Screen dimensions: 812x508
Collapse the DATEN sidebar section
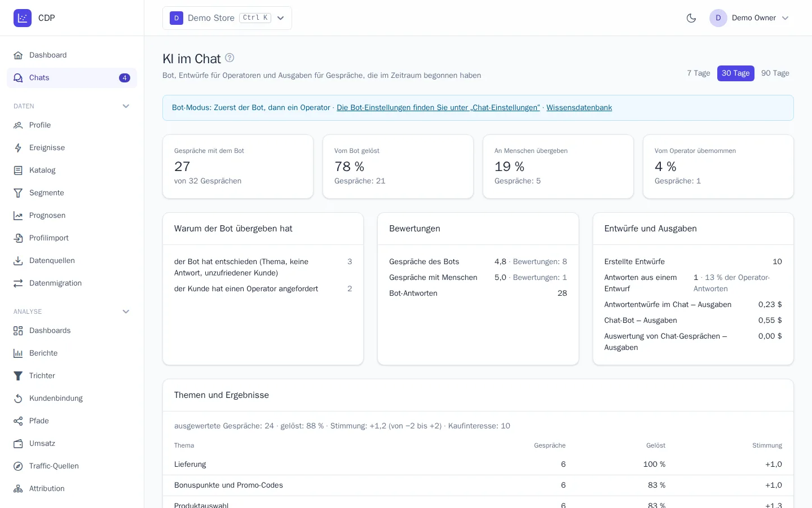[x=126, y=106]
